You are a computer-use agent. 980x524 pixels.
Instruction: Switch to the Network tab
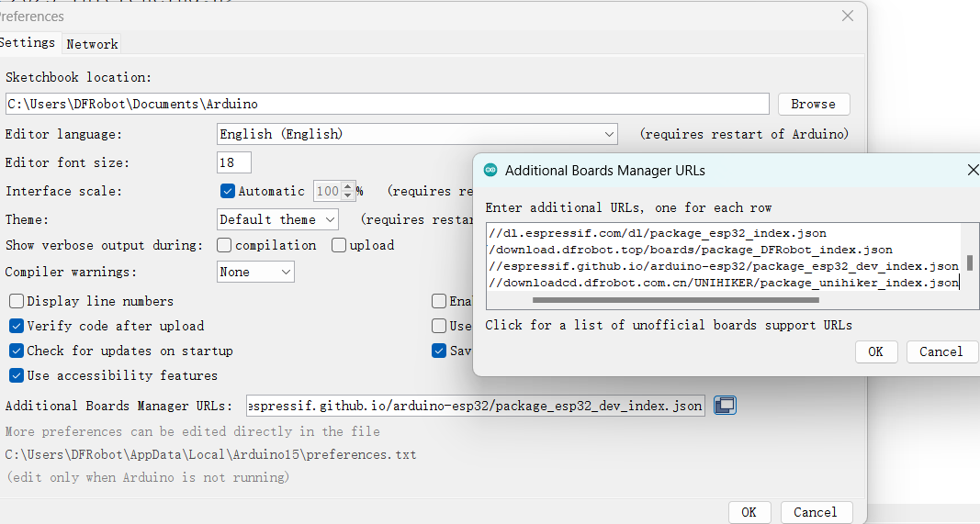click(92, 44)
